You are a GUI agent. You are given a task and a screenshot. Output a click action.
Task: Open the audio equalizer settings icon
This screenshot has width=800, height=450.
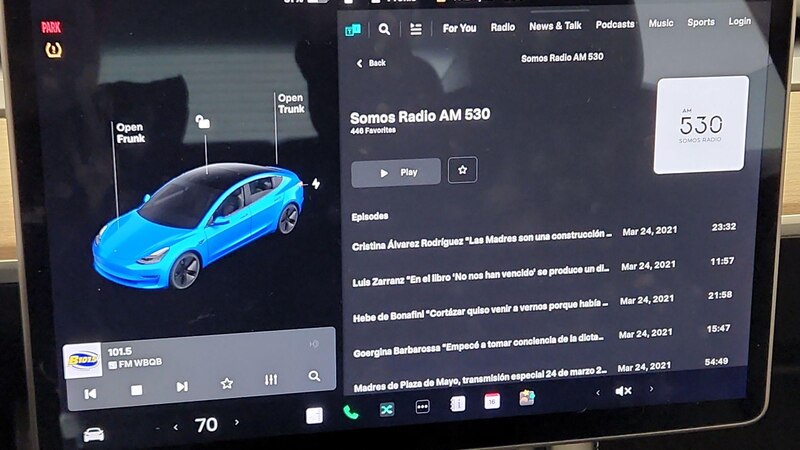(x=271, y=380)
